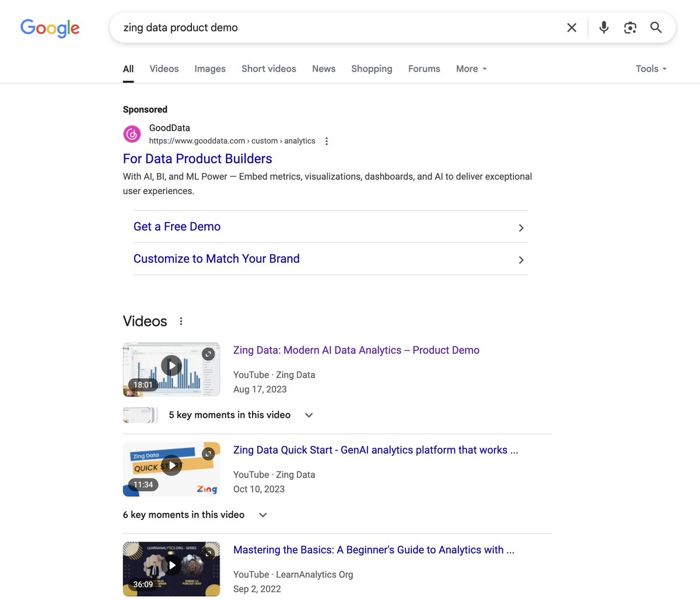Click YouTube · LearnAnalytics Org source text
Screen dimensions: 700x601
click(293, 574)
